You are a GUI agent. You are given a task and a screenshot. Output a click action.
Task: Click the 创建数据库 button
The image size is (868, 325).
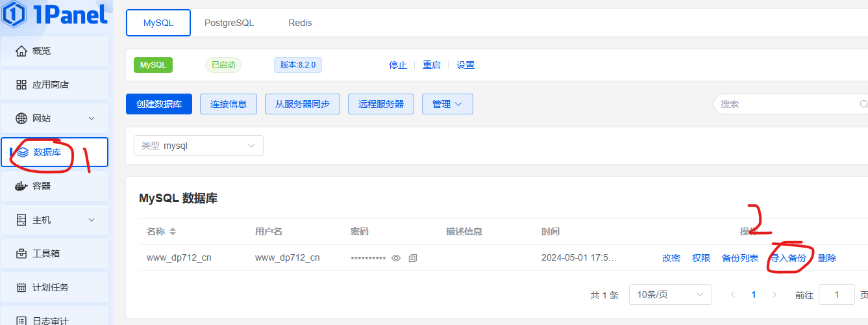coord(159,104)
